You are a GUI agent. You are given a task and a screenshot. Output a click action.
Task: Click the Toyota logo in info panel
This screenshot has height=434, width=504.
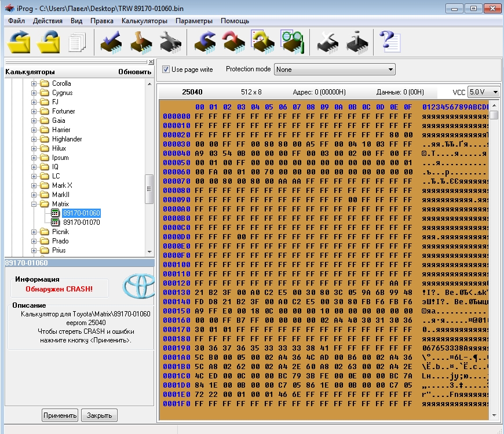(139, 286)
